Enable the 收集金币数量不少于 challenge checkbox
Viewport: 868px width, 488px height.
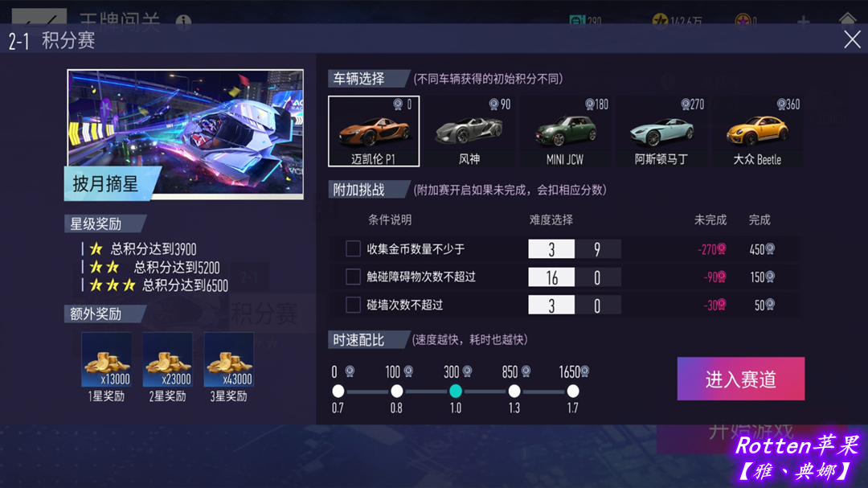353,248
